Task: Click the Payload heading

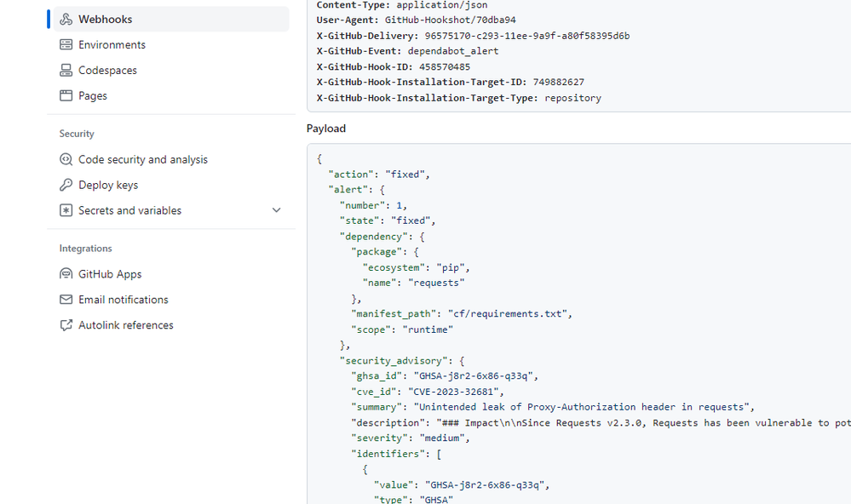Action: (x=326, y=129)
